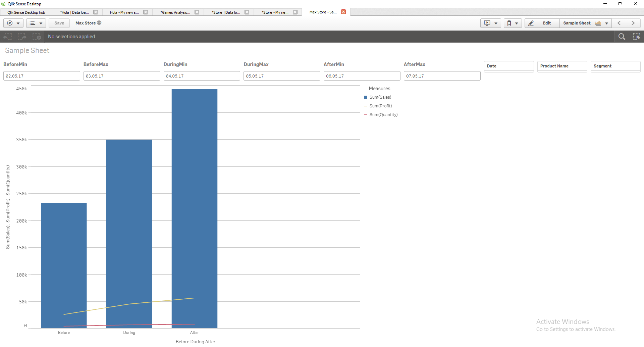644x347 pixels.
Task: Expand the list menu dropdown arrow
Action: pyautogui.click(x=41, y=23)
